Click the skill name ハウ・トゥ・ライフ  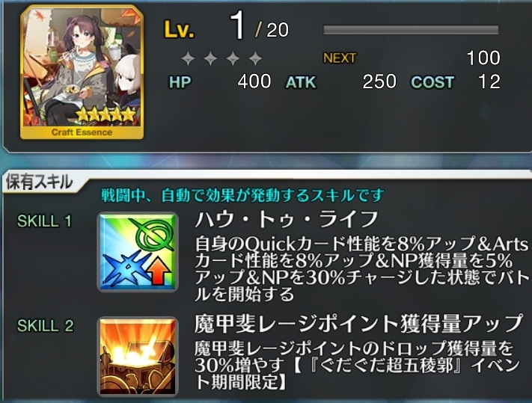click(x=287, y=219)
